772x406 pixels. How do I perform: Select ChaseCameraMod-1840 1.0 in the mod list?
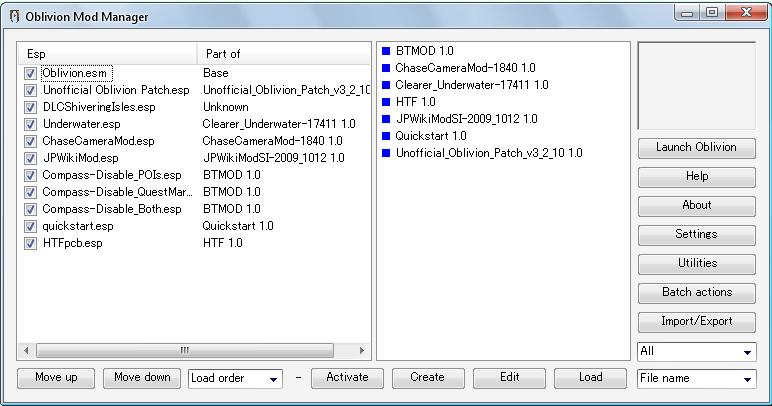(x=465, y=68)
